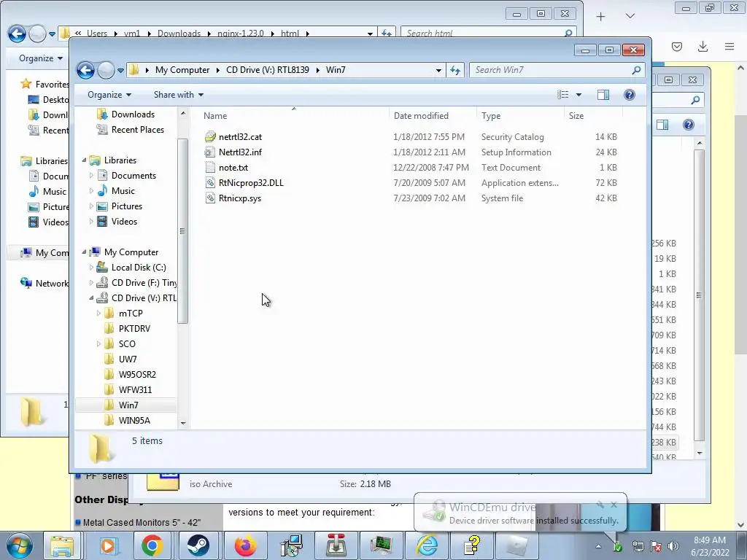This screenshot has height=560, width=747.
Task: Open Organize menu in the html window
Action: coord(41,58)
